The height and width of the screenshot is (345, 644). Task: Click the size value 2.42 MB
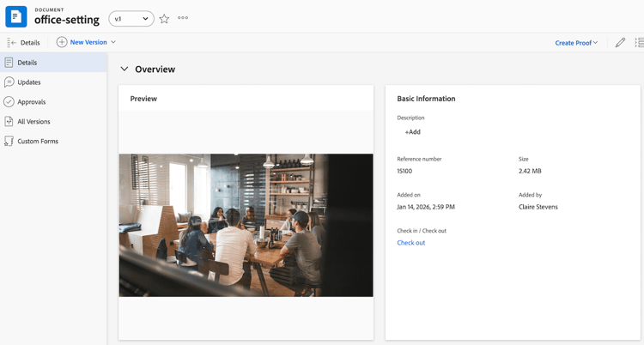tap(530, 171)
